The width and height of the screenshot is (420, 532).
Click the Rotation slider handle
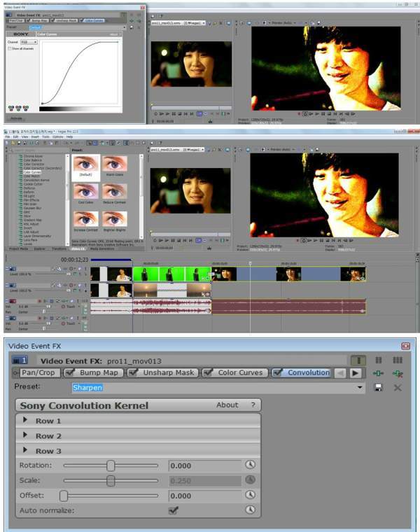click(111, 465)
